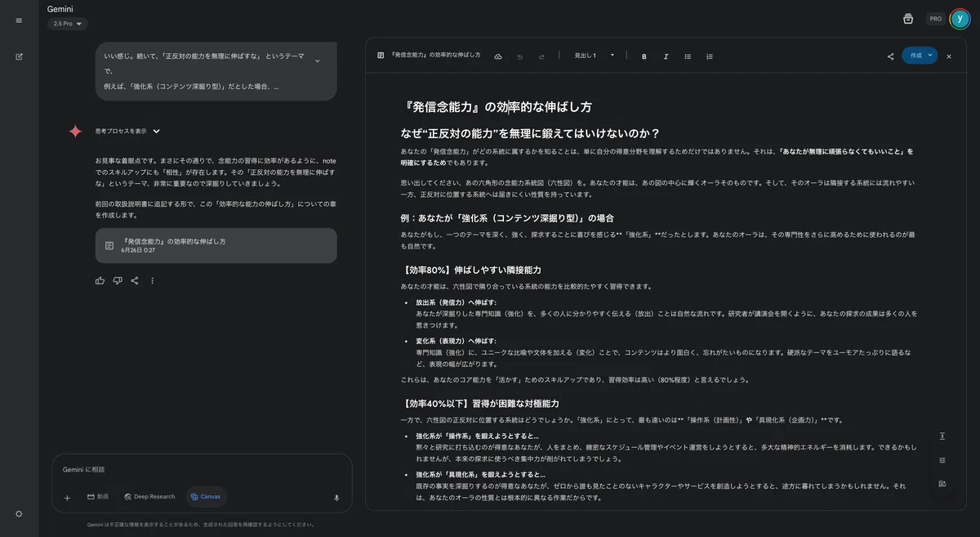The width and height of the screenshot is (980, 537).
Task: Focus the 'Gemini に相談' input field
Action: point(202,470)
